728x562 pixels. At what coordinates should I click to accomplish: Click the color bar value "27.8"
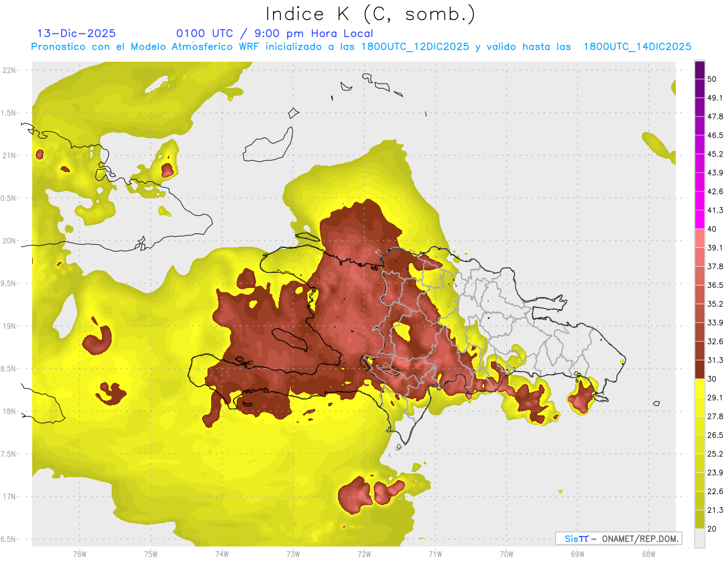point(715,416)
